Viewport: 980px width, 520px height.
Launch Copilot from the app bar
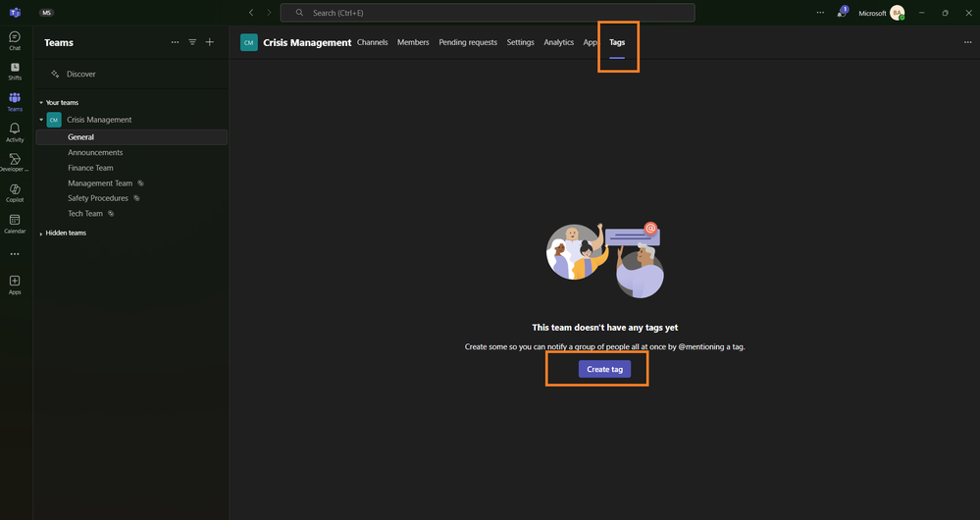click(x=15, y=192)
